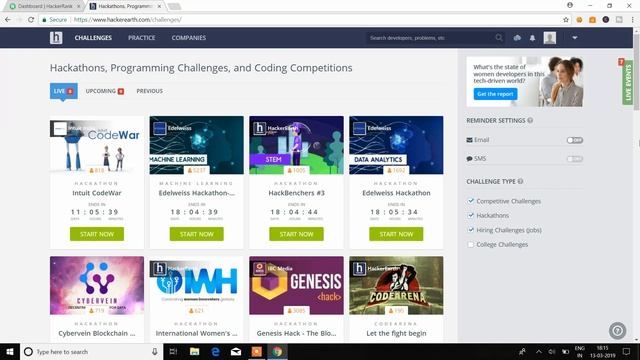Expand the account dropdown arrow
The image size is (640, 360).
(x=575, y=38)
